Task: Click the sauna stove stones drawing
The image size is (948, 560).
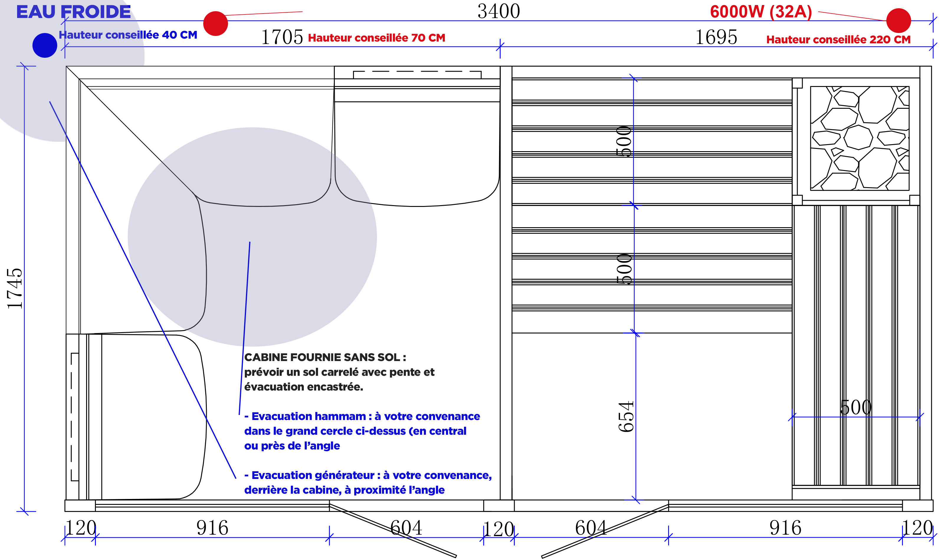Action: point(859,138)
